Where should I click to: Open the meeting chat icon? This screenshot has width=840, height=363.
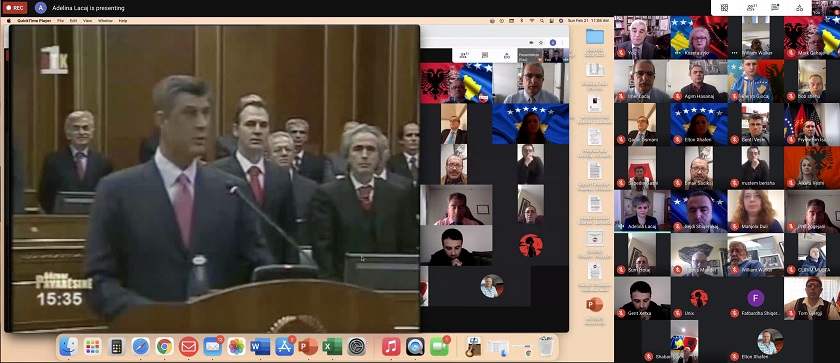point(775,7)
